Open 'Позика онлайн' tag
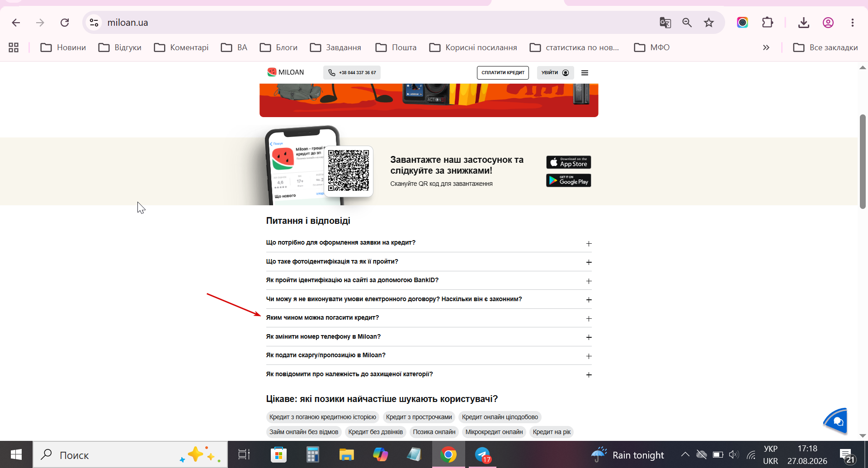This screenshot has width=868, height=468. click(x=434, y=432)
